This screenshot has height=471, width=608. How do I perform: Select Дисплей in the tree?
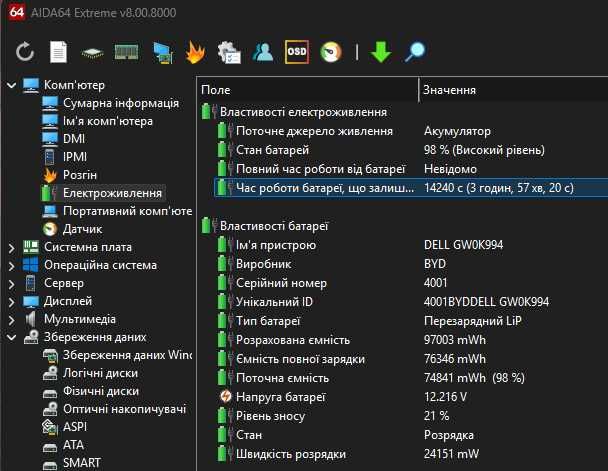pyautogui.click(x=68, y=301)
